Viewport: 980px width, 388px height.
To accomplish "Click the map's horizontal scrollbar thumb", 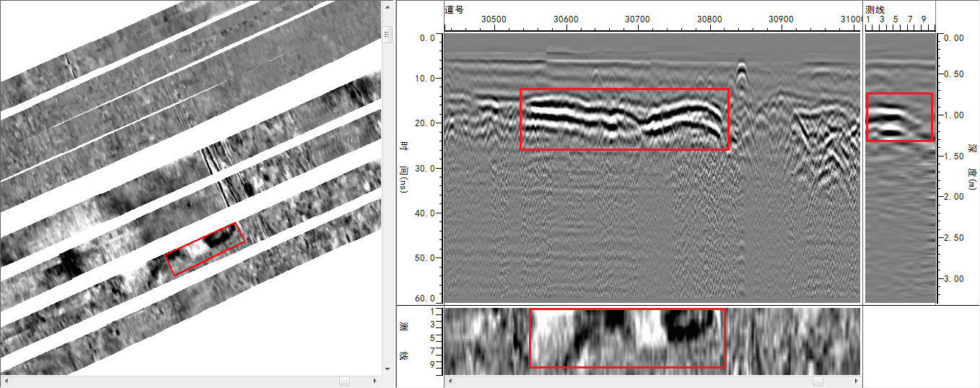I will pos(345,381).
